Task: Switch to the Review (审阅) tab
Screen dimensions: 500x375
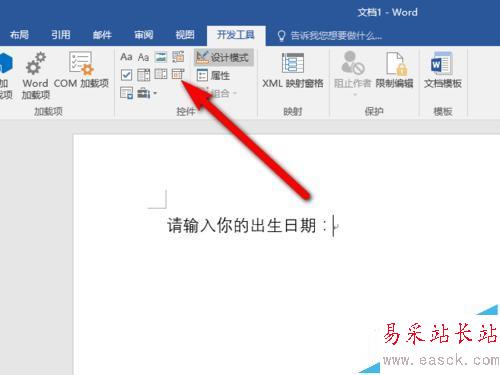Action: 144,35
